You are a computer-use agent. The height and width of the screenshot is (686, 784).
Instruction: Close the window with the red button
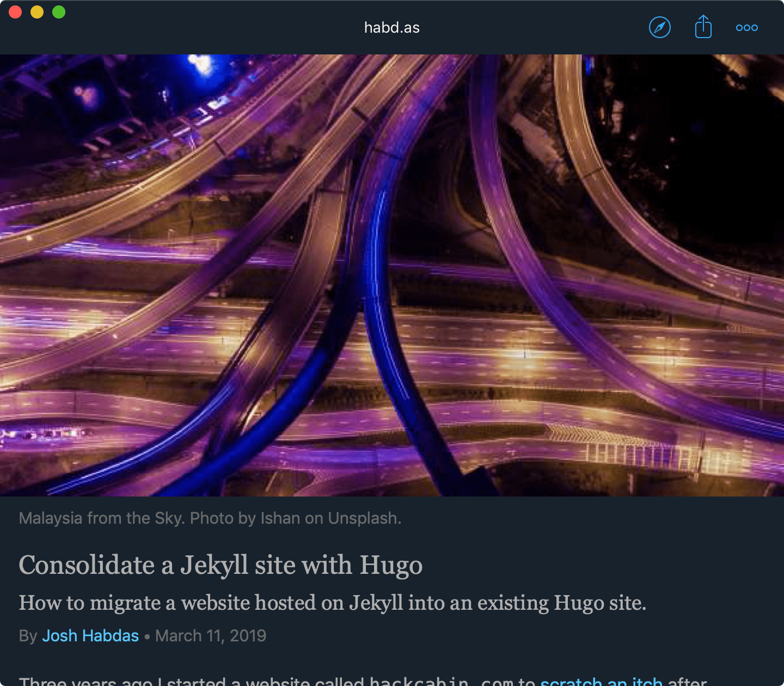[x=15, y=12]
